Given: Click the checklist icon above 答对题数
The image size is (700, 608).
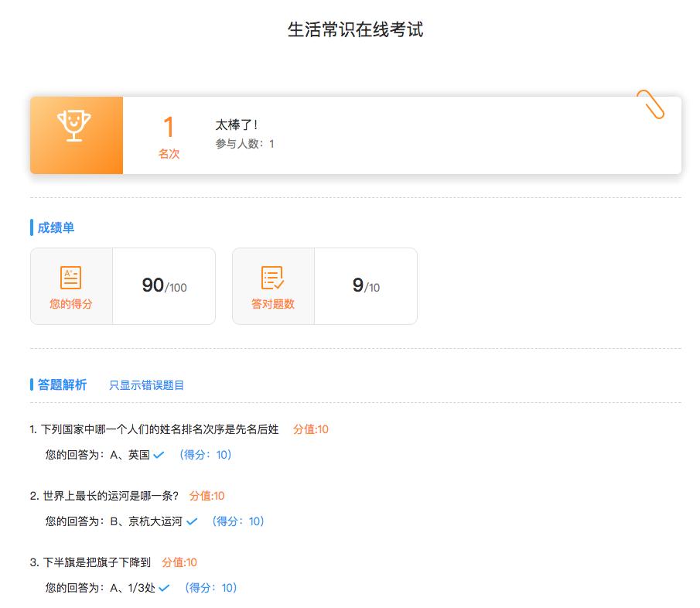Looking at the screenshot, I should [x=272, y=278].
